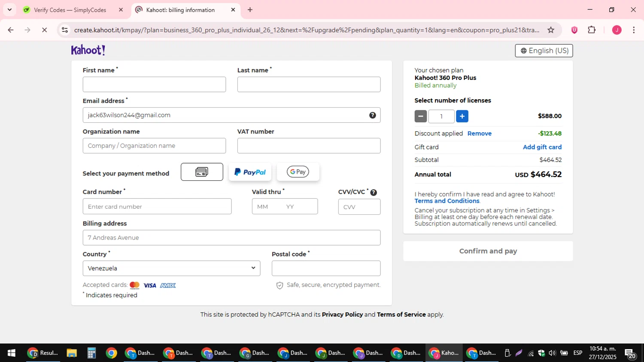Focus the First name field

tap(154, 85)
